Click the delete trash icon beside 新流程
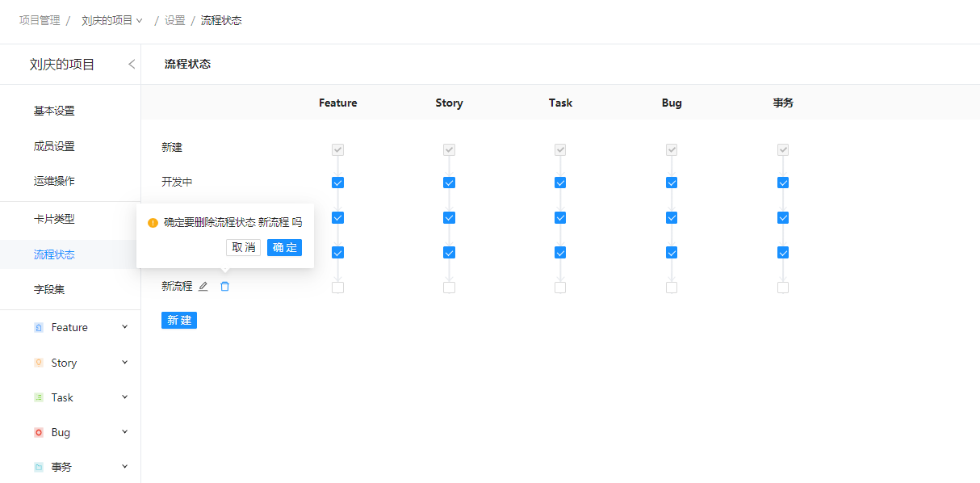Viewport: 980px width, 483px height. coord(225,287)
